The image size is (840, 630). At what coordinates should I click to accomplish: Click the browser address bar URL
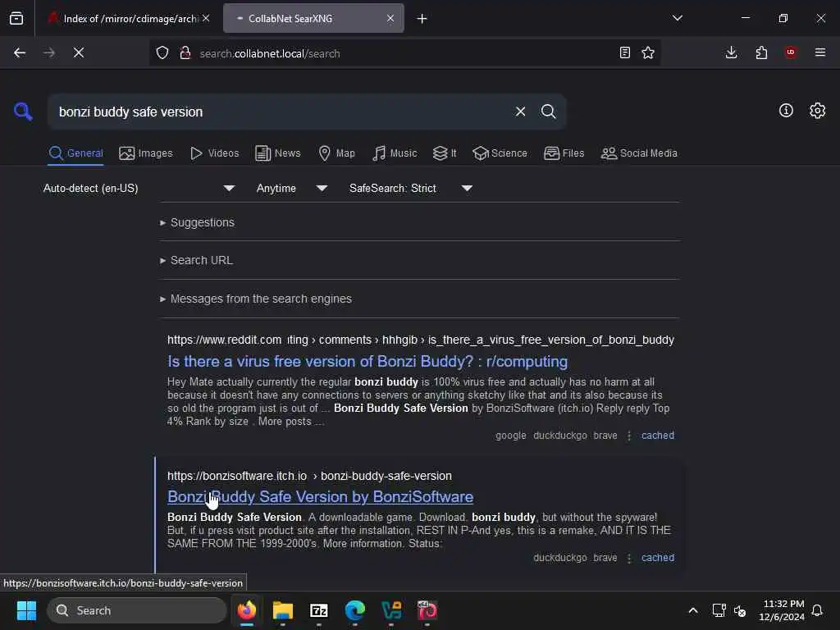[269, 53]
